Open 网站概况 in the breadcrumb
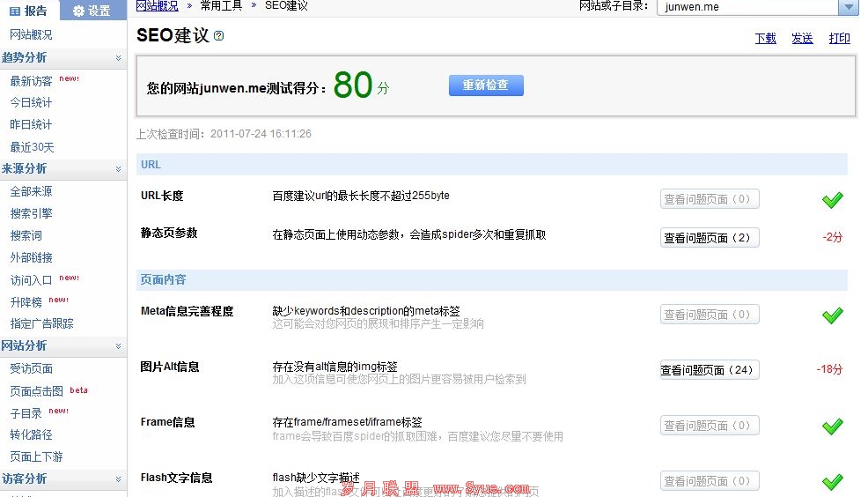 [x=158, y=6]
